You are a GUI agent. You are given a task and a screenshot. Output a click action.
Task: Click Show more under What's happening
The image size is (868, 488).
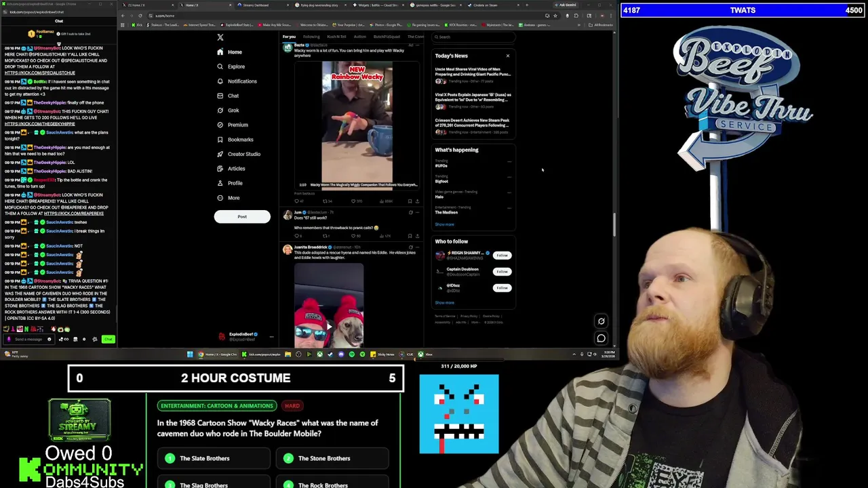point(444,224)
